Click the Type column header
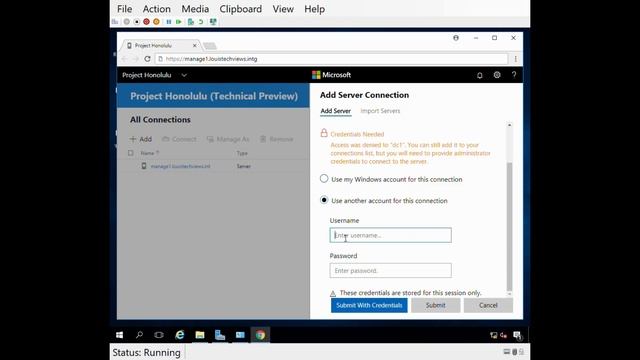This screenshot has width=640, height=360. (242, 153)
